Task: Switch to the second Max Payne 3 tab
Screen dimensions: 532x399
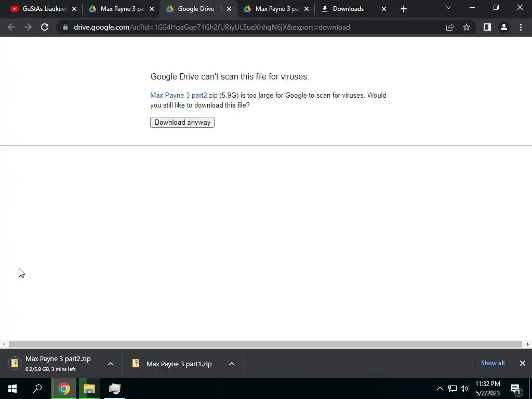Action: point(275,9)
